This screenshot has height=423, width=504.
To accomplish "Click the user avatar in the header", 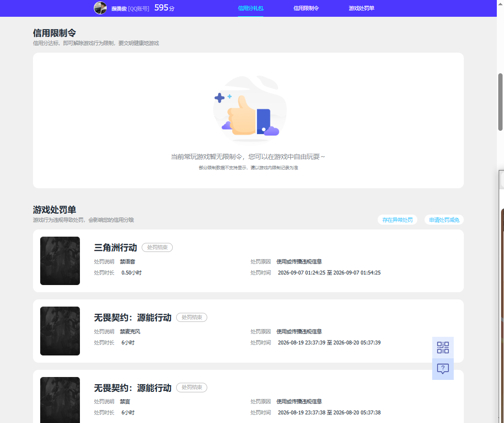I will pos(101,8).
